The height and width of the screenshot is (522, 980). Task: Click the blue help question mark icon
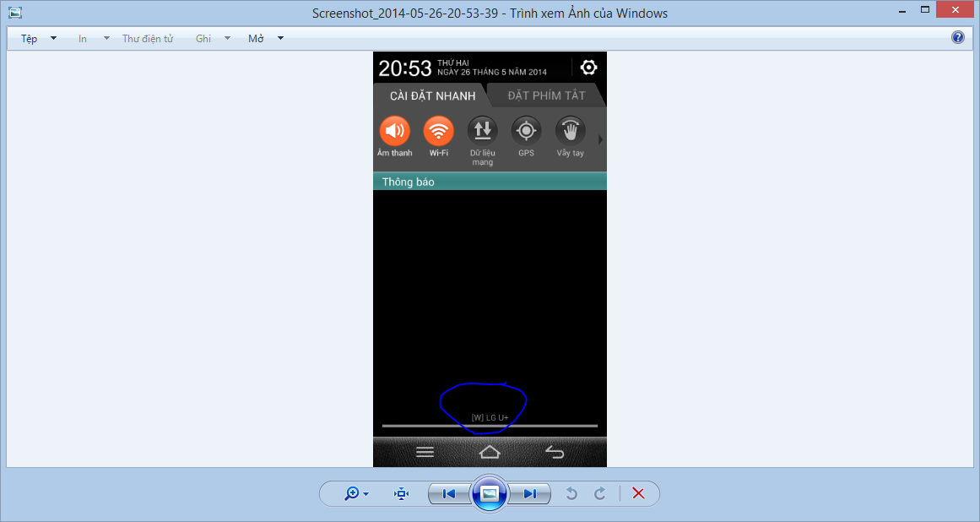pyautogui.click(x=957, y=37)
